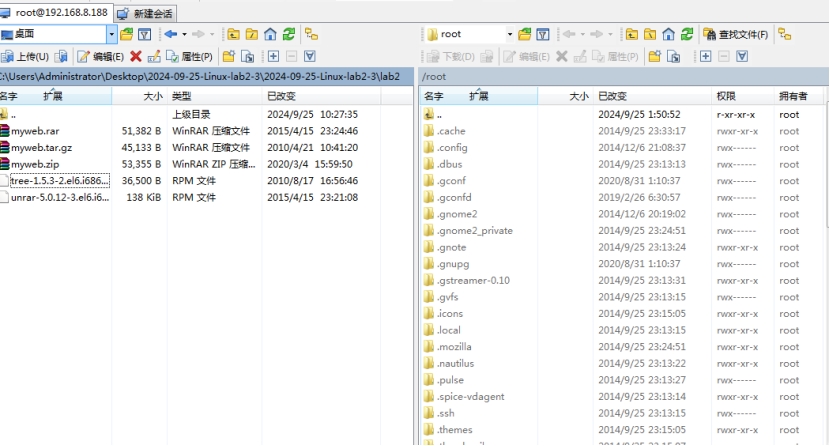Open the back history dropdown arrow in local panel
830x446 pixels.
click(183, 34)
